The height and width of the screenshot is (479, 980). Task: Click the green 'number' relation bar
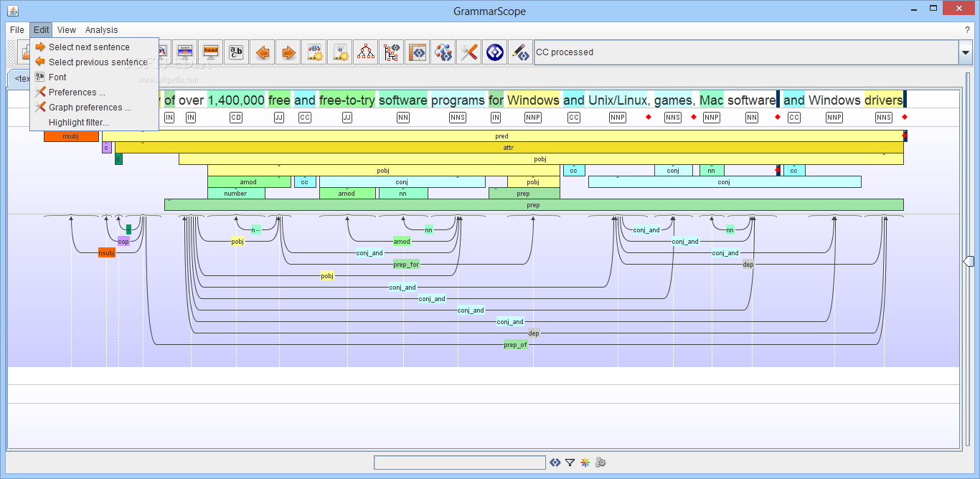236,194
